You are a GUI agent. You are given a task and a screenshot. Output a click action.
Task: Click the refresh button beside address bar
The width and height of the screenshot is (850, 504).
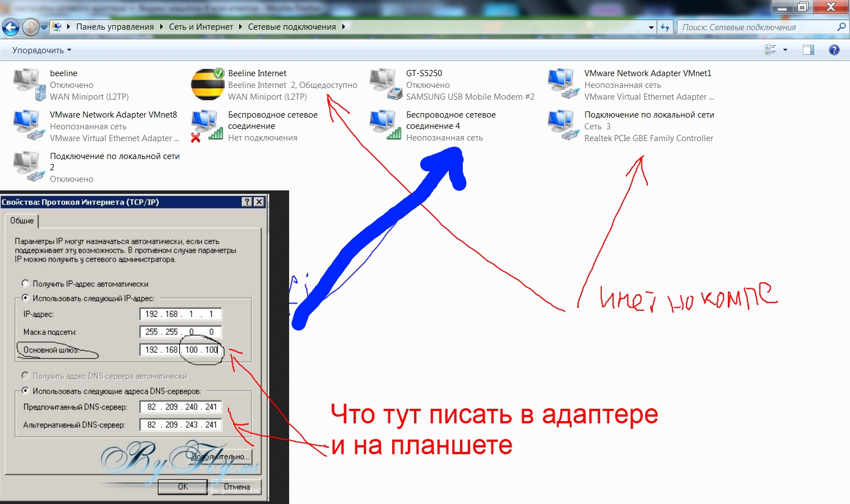665,27
